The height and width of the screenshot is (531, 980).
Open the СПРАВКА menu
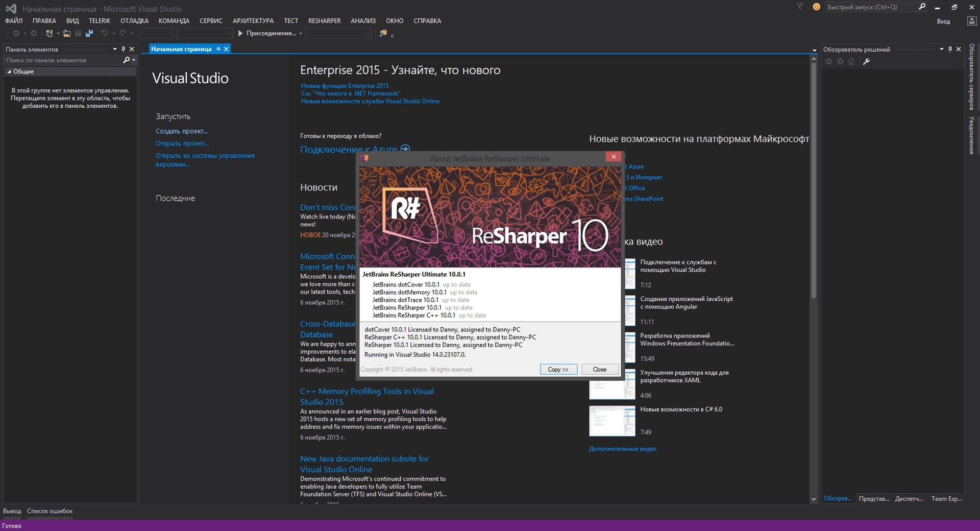coord(427,21)
